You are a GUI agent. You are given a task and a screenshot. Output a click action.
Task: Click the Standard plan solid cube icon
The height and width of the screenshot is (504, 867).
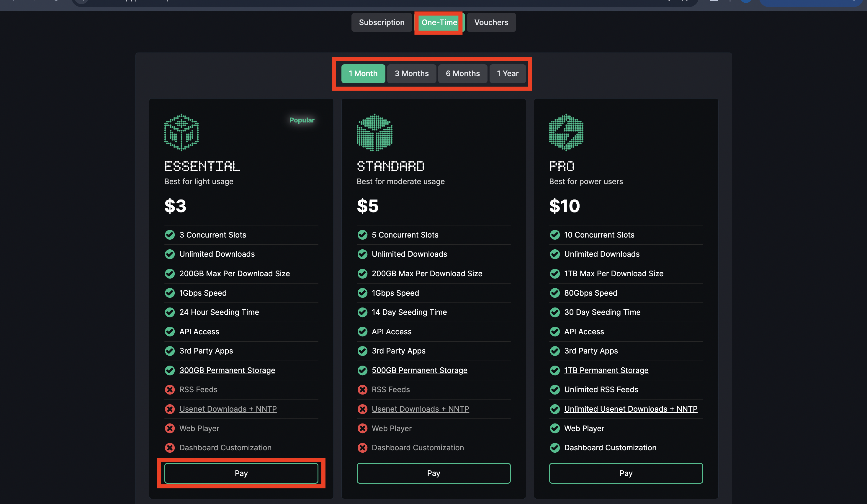coord(374,132)
